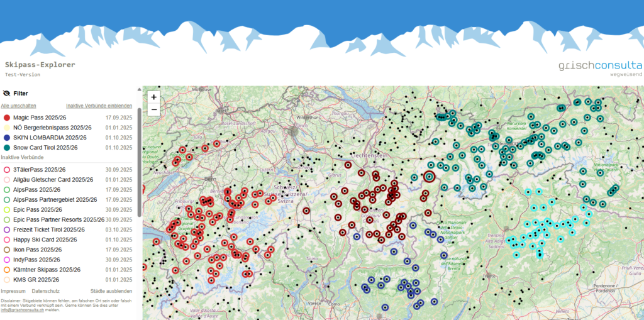Click the filter list vertical scrollbar

point(139,163)
